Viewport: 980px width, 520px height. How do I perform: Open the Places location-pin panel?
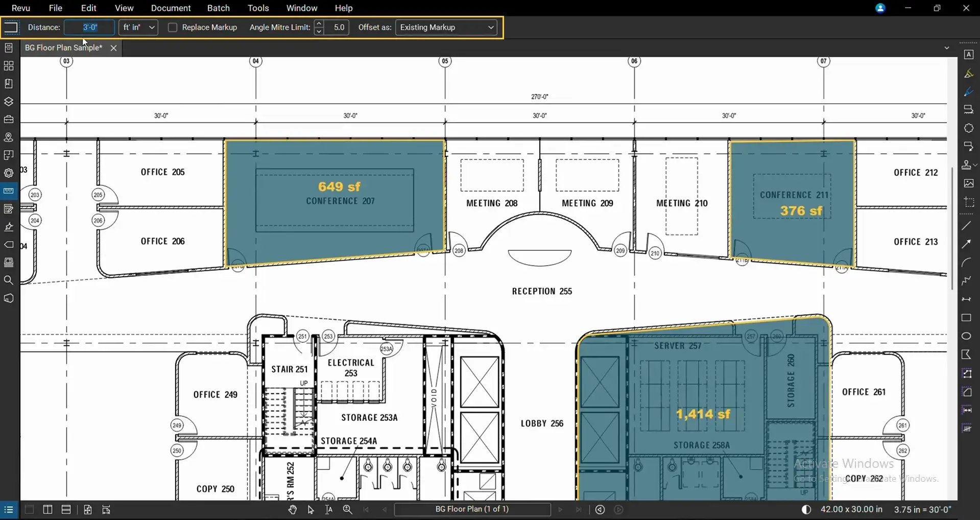coord(9,137)
